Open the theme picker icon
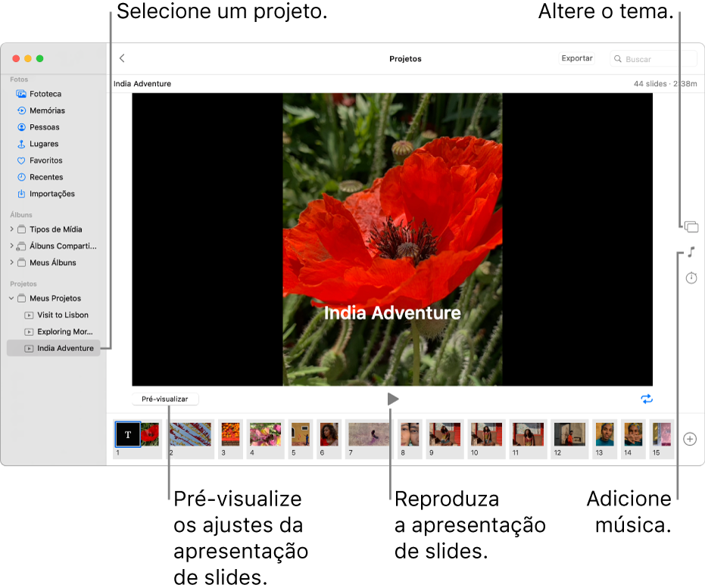 tap(691, 226)
